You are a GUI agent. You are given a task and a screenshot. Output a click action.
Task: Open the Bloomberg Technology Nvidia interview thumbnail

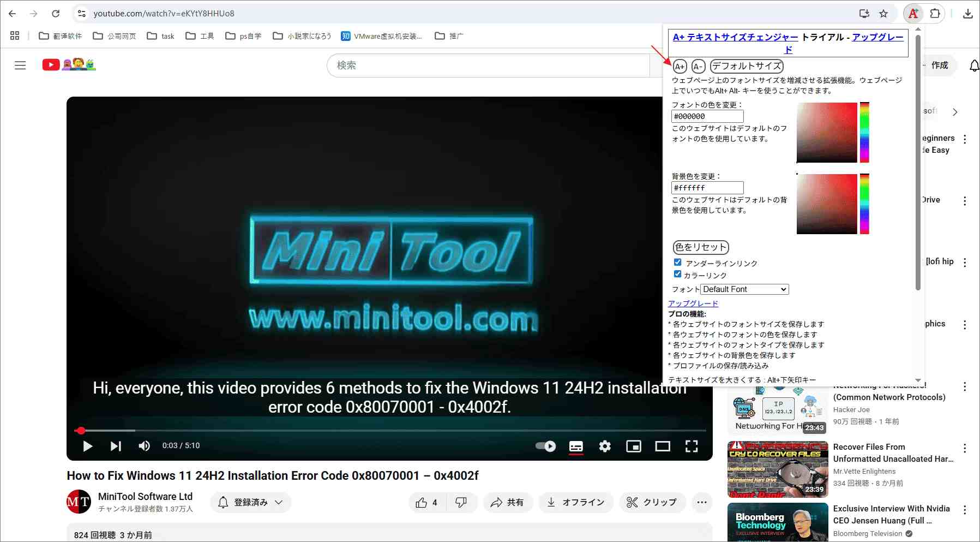pos(778,522)
